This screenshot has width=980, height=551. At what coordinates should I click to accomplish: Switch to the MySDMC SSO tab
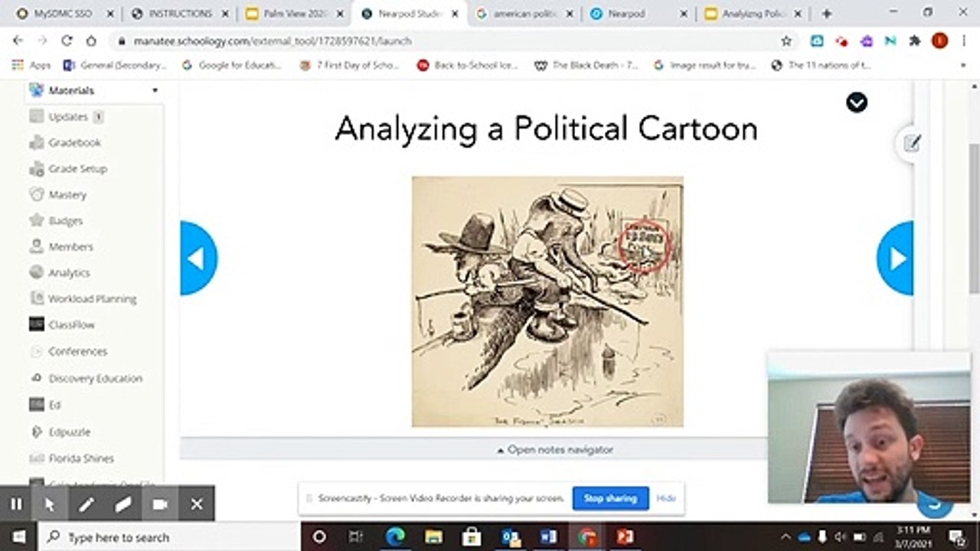63,14
